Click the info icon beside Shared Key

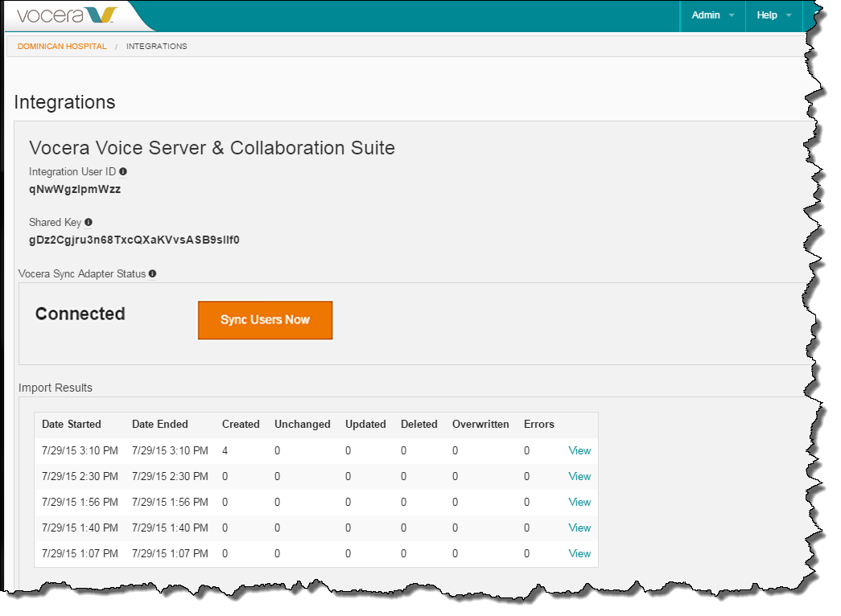pyautogui.click(x=89, y=222)
